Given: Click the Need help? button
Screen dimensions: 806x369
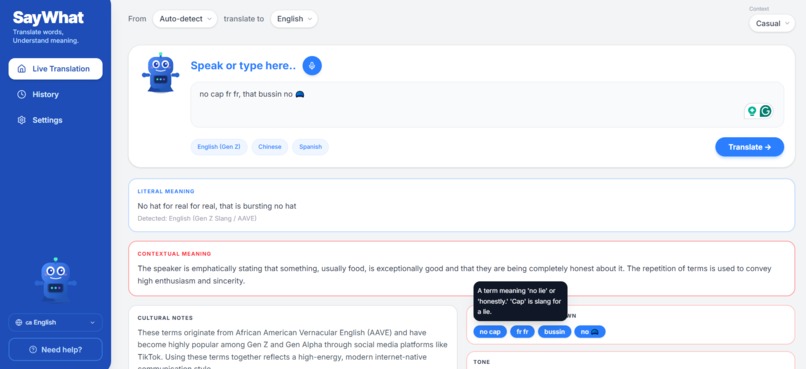Looking at the screenshot, I should pos(56,349).
